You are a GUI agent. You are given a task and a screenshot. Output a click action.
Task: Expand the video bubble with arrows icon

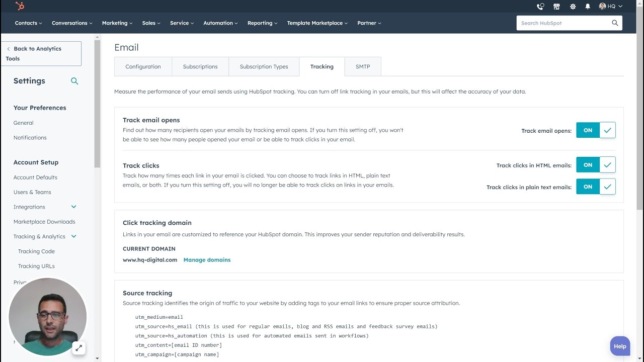(78, 348)
